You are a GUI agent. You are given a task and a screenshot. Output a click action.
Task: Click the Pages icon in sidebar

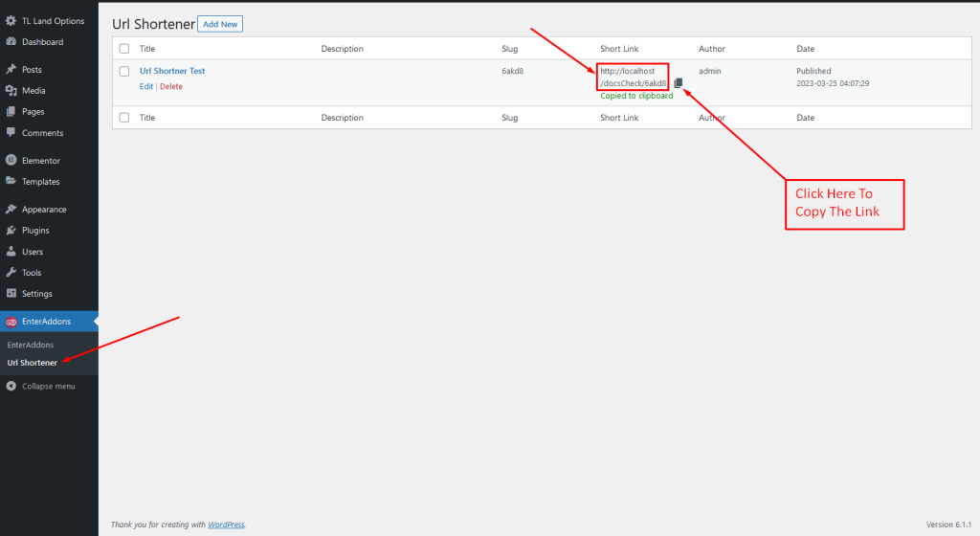11,112
